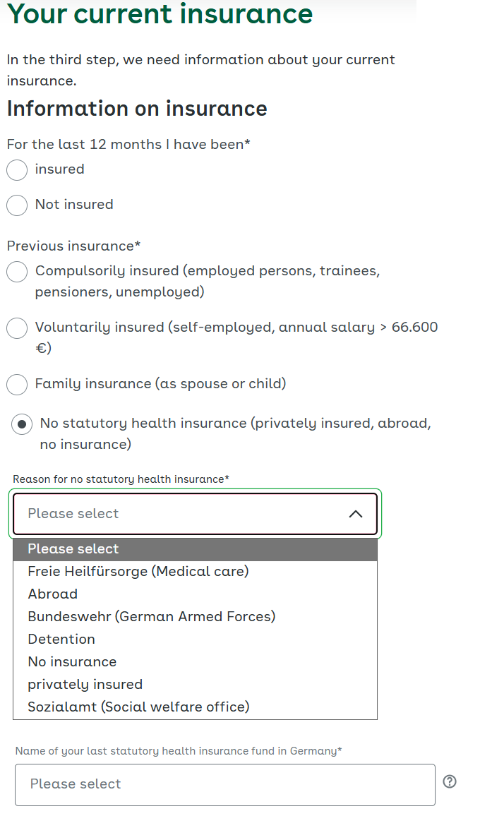Select Family insurance radio button

point(17,385)
